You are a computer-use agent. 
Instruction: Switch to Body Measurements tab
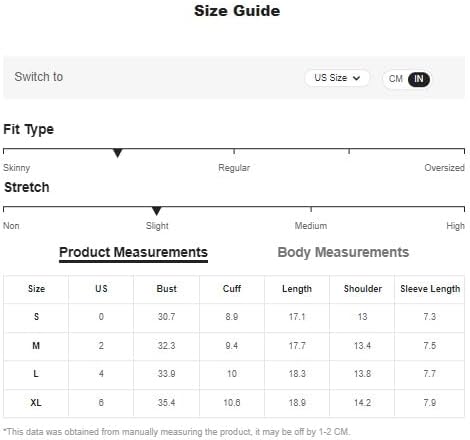[x=343, y=252]
